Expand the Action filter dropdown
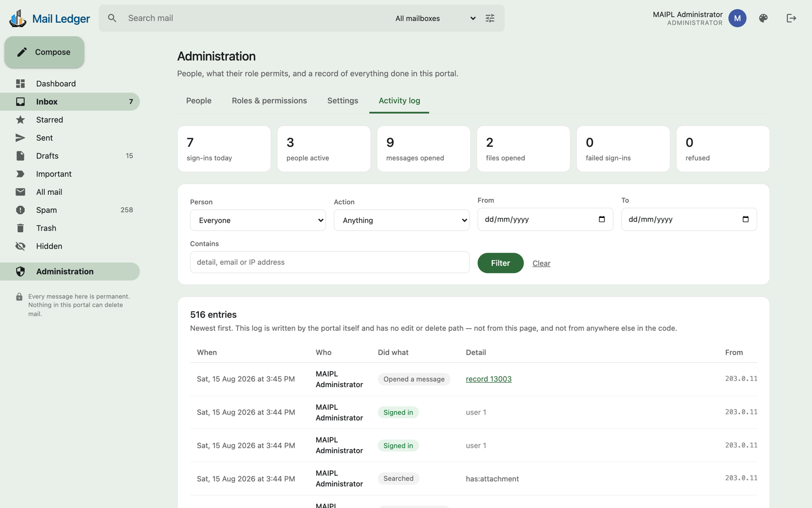812x508 pixels. [401, 220]
